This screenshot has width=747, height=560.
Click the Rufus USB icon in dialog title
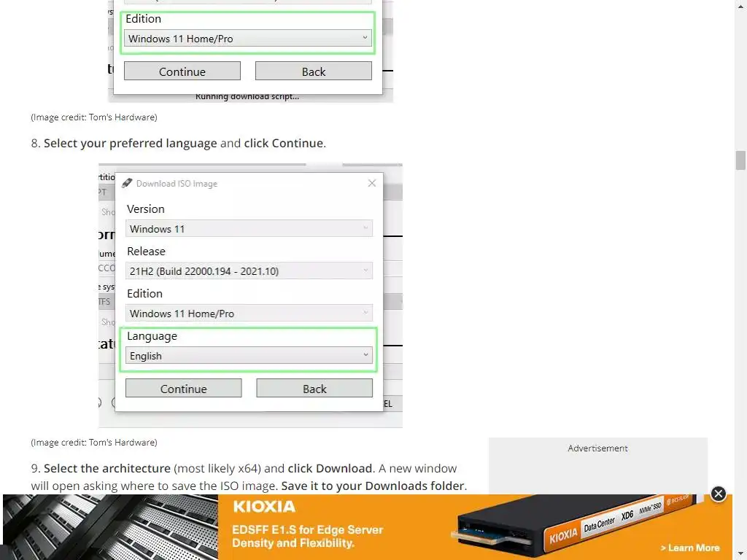[127, 183]
